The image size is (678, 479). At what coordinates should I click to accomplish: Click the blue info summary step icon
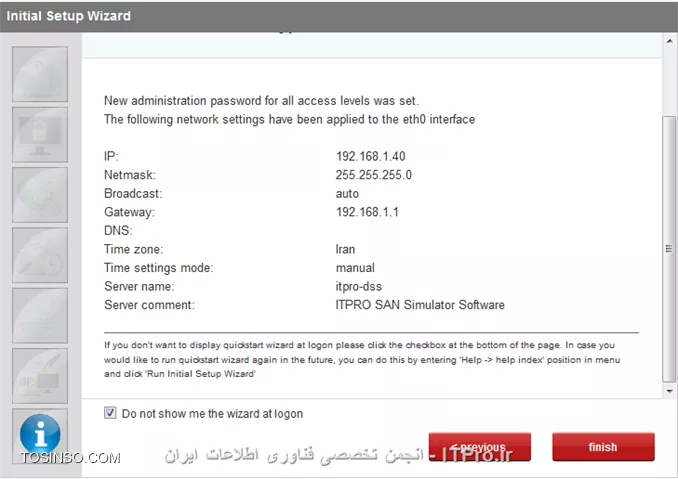40,434
